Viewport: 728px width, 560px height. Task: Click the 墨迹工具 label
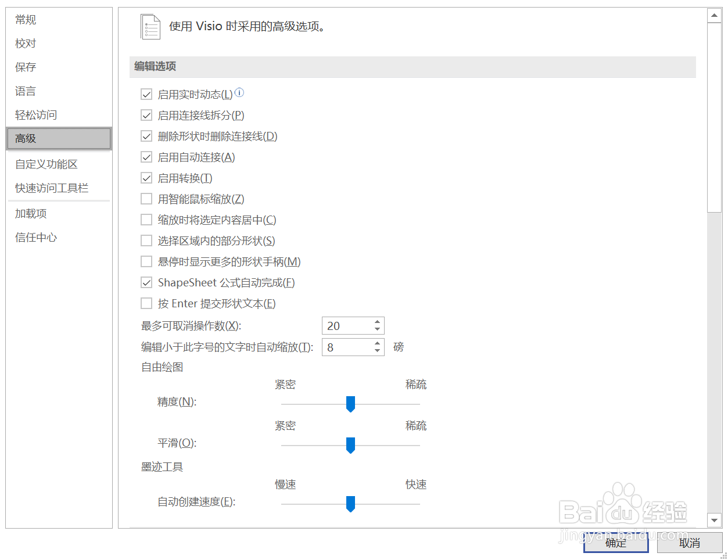pos(162,467)
